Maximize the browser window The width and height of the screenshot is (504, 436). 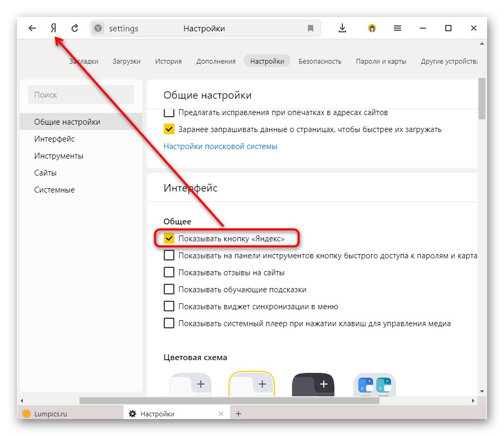448,28
